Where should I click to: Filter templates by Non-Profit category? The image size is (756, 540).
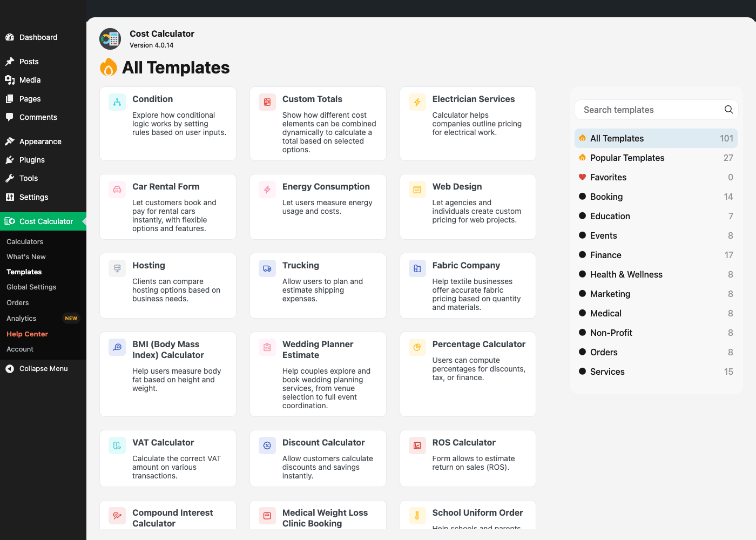coord(656,333)
